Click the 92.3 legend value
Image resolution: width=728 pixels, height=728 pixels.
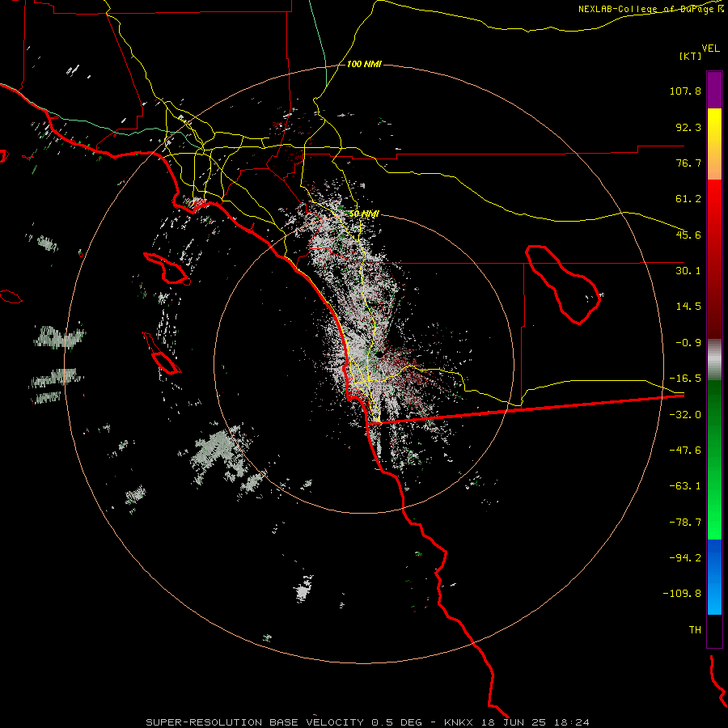(x=688, y=127)
